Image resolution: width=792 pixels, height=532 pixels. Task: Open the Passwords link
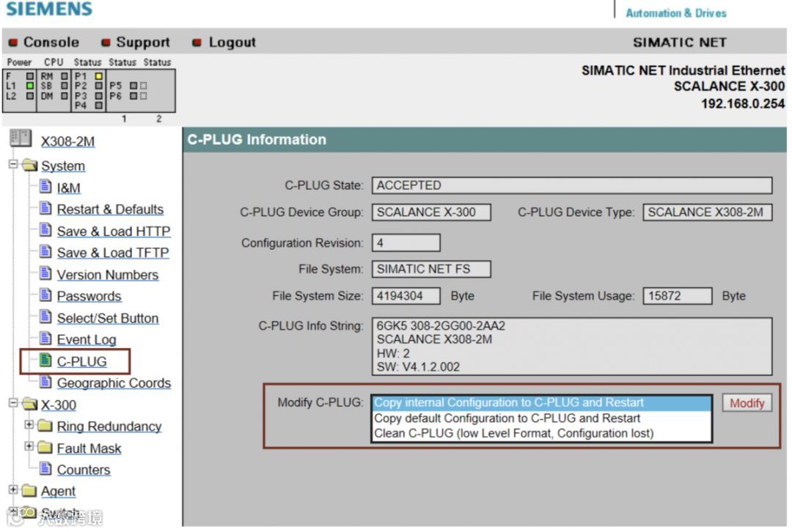(x=89, y=296)
